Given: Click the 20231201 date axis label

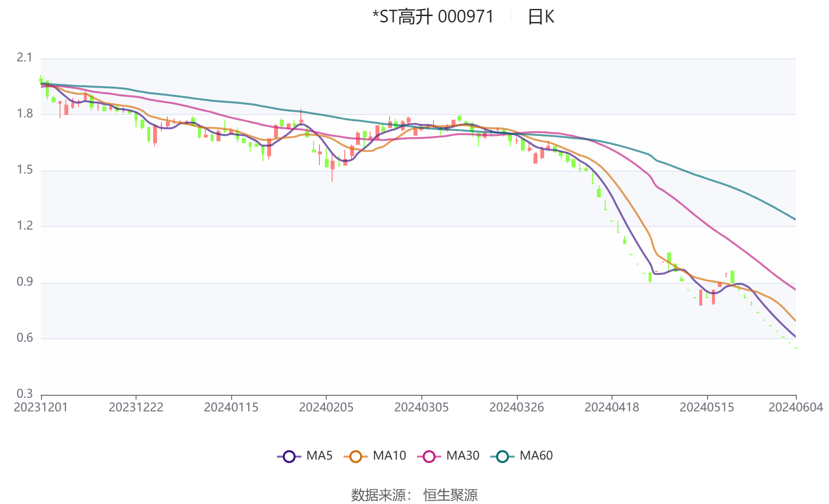Looking at the screenshot, I should point(41,407).
